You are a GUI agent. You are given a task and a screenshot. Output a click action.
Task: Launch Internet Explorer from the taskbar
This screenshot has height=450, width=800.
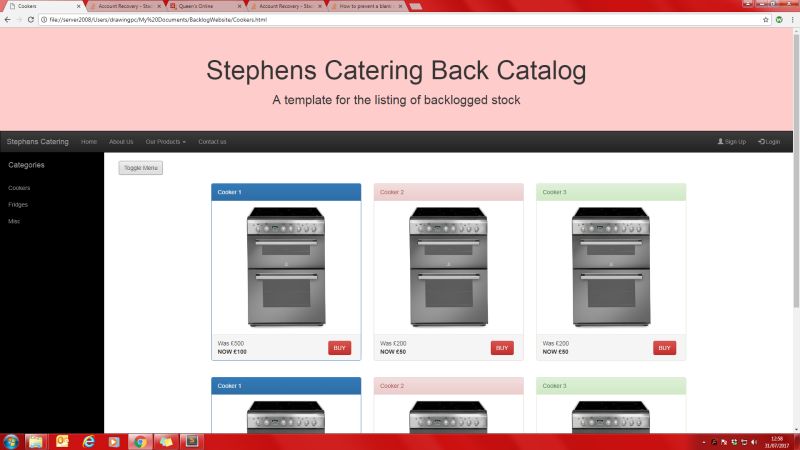point(89,441)
